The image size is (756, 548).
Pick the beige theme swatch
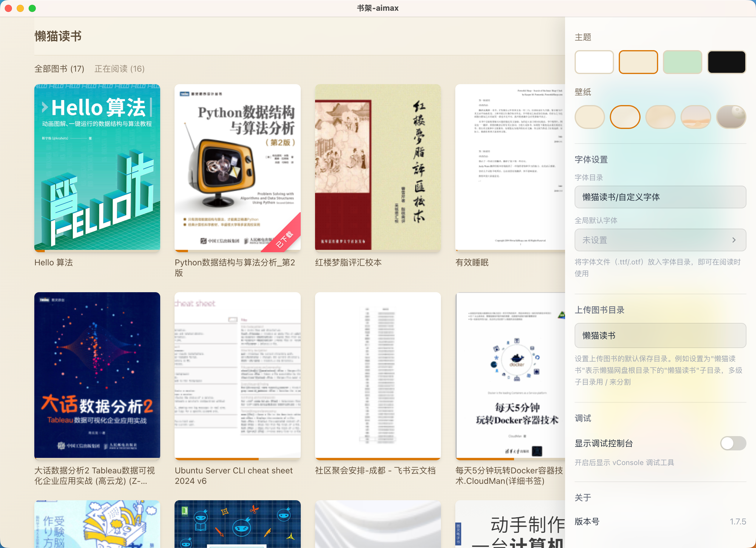click(638, 62)
